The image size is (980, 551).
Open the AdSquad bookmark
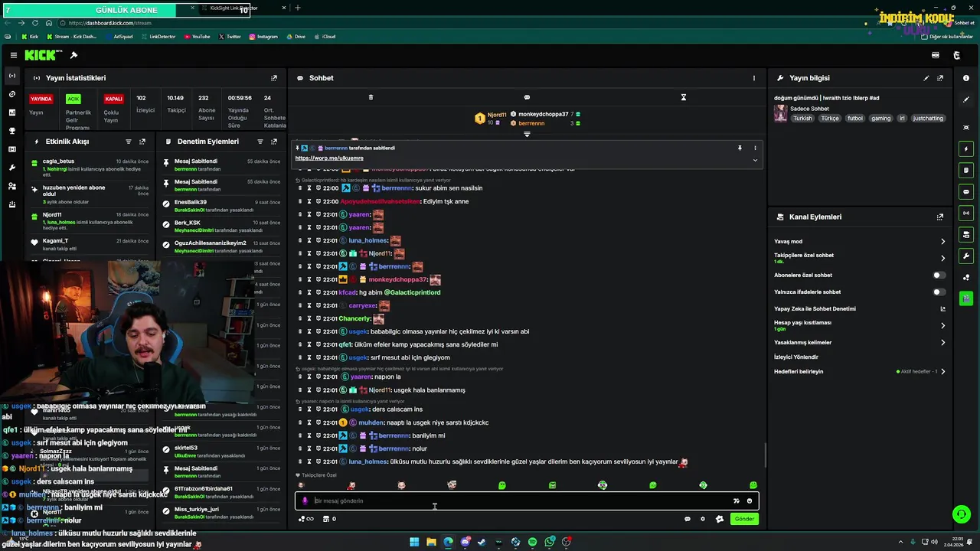click(x=118, y=37)
